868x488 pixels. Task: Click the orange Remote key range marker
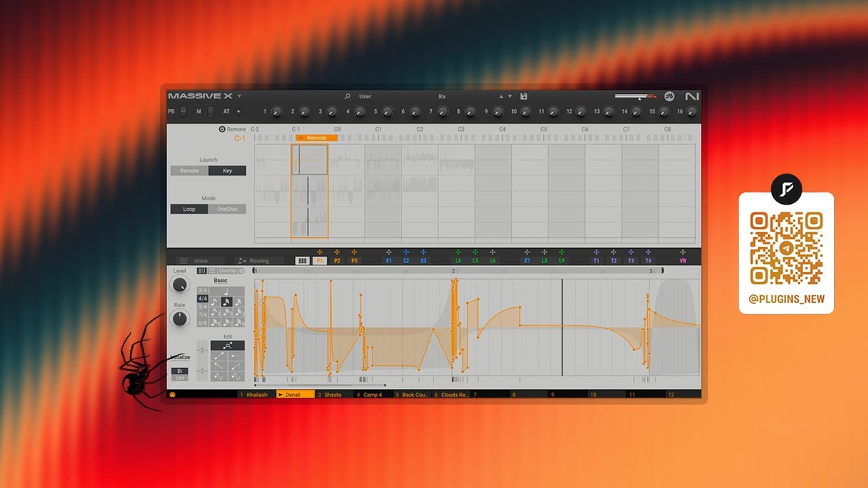coord(316,137)
